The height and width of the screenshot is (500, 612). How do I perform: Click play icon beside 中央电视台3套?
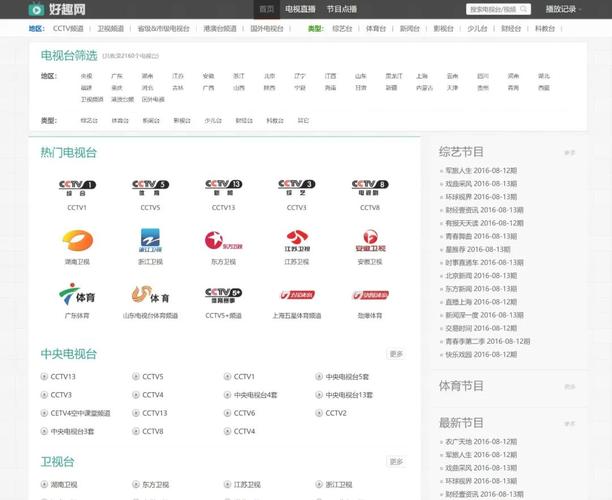44,431
